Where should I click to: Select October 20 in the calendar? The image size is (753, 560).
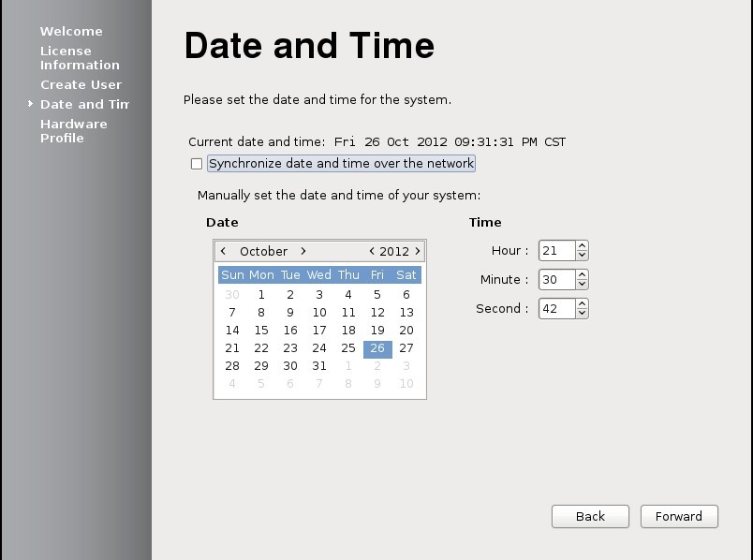tap(406, 330)
